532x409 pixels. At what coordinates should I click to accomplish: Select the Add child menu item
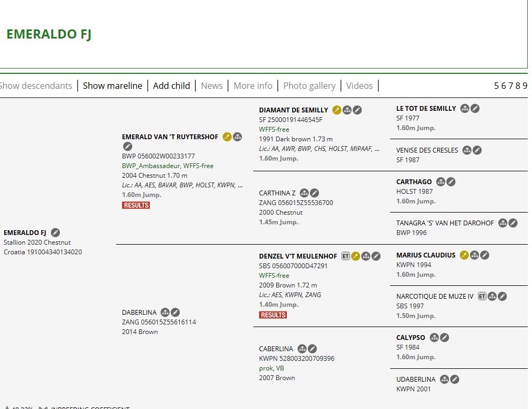(171, 86)
